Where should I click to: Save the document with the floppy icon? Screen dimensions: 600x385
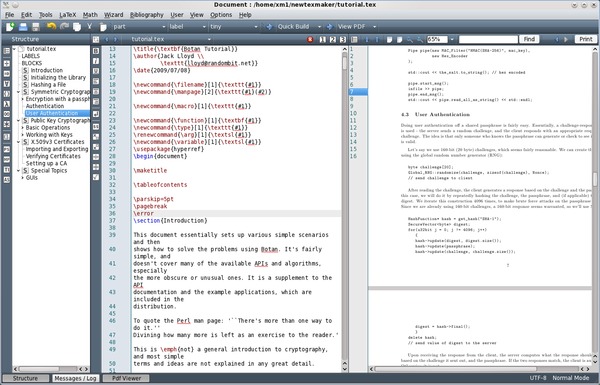[x=36, y=26]
